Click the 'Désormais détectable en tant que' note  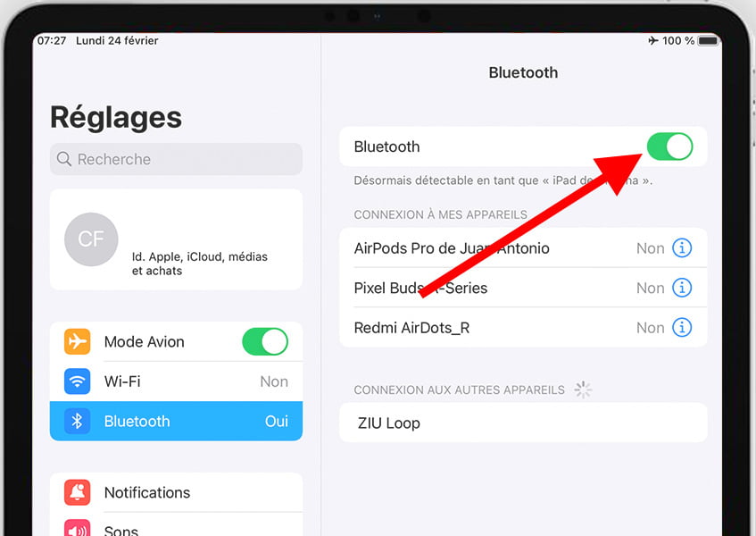pos(503,180)
